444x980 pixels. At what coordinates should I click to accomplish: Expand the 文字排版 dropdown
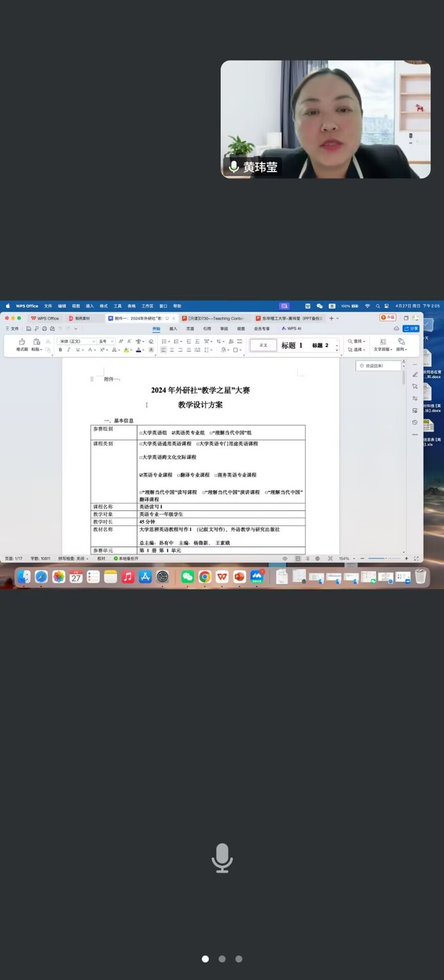[382, 350]
